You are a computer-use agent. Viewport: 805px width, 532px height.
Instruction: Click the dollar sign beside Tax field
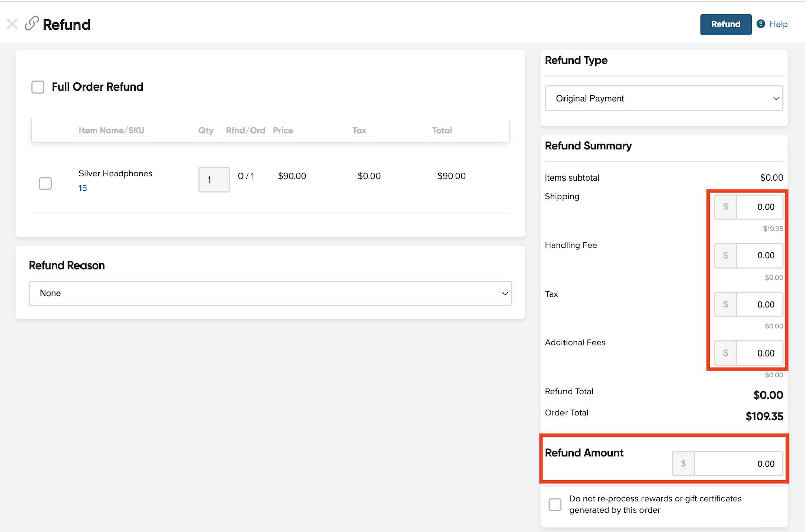(x=726, y=304)
